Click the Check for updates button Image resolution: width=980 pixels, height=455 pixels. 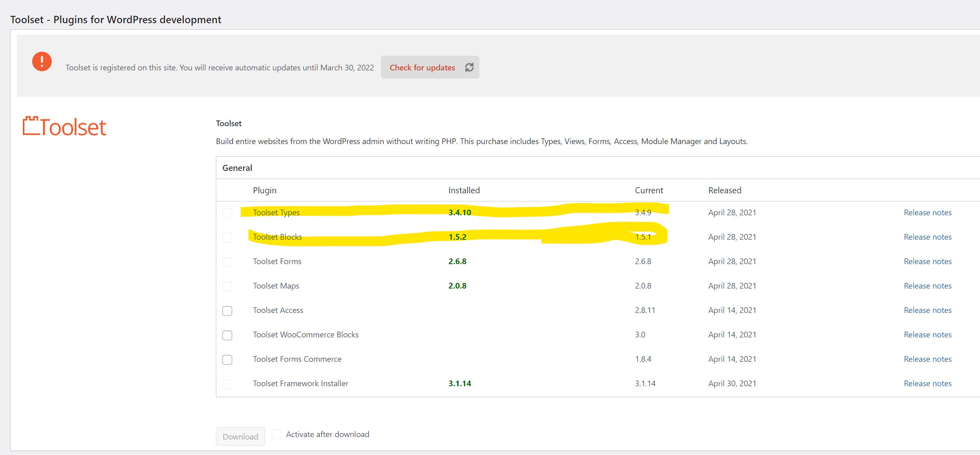point(430,67)
